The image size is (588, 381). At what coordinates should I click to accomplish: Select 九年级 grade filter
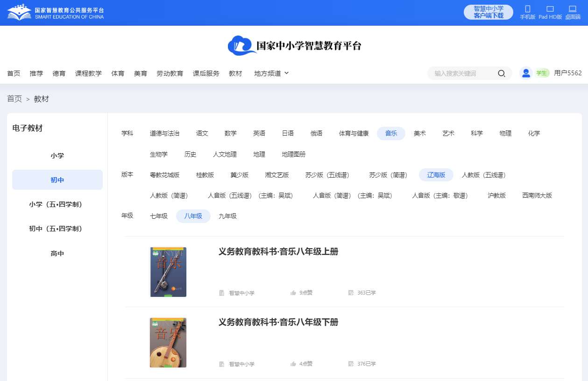tap(227, 216)
